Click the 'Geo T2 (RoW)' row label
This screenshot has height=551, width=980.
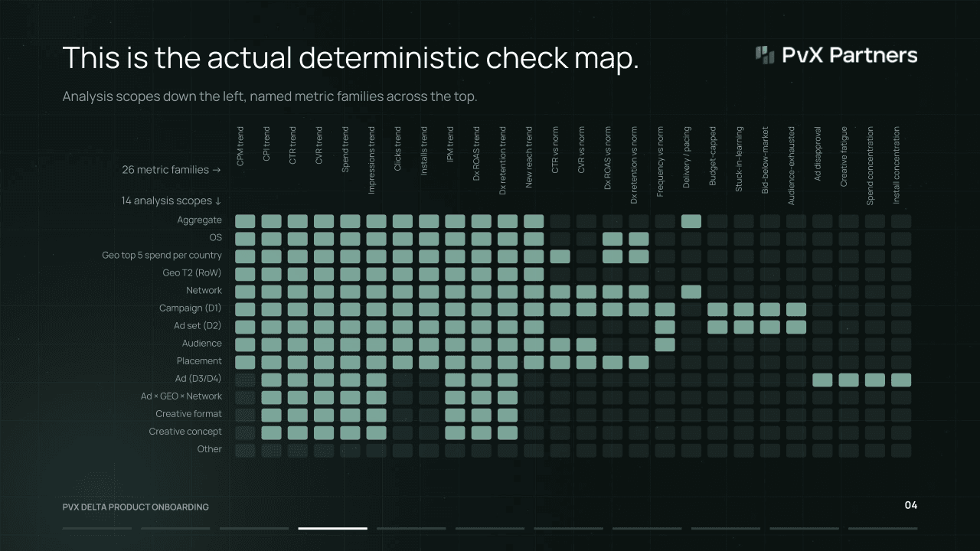(192, 273)
